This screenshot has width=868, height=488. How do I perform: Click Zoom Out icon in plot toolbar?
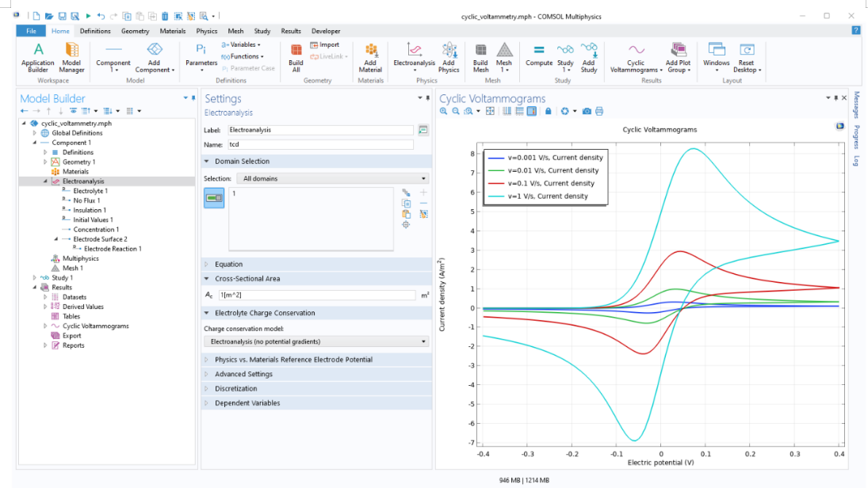click(456, 111)
